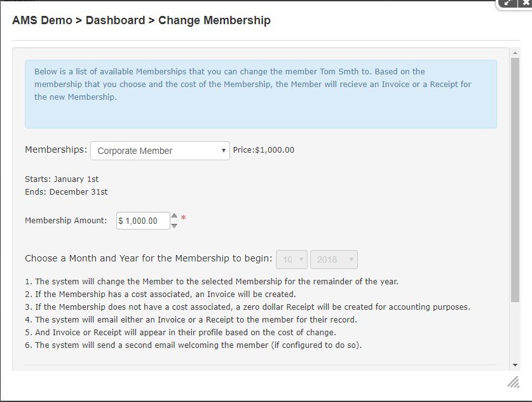
Task: Click the vertical scrollbar thumb
Action: pos(515,178)
